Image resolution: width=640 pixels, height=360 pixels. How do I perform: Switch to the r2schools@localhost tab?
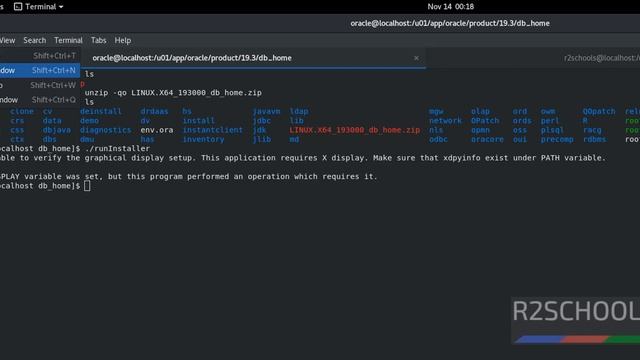click(602, 58)
